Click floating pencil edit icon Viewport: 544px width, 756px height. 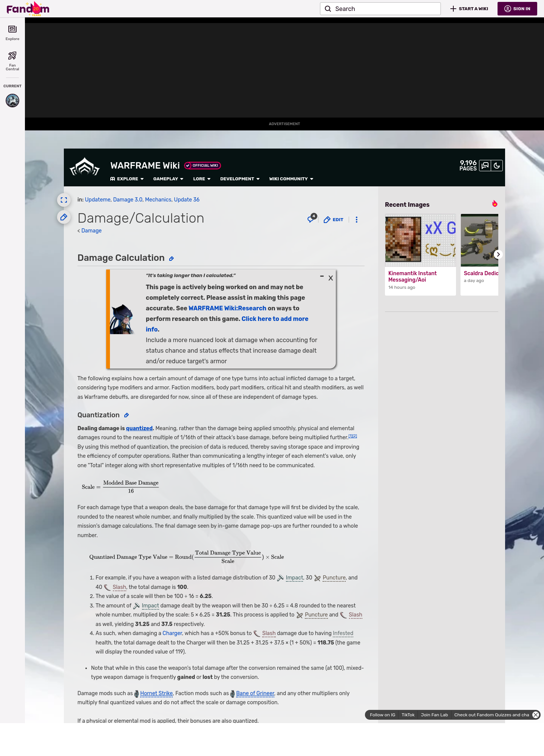(x=64, y=217)
